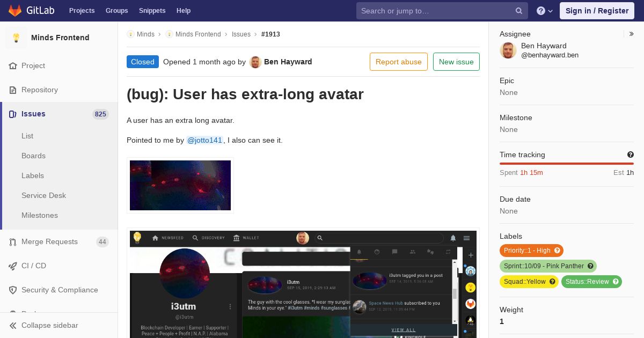Click the Priority label help icon
Screen dimensions: 644x338
(558, 251)
